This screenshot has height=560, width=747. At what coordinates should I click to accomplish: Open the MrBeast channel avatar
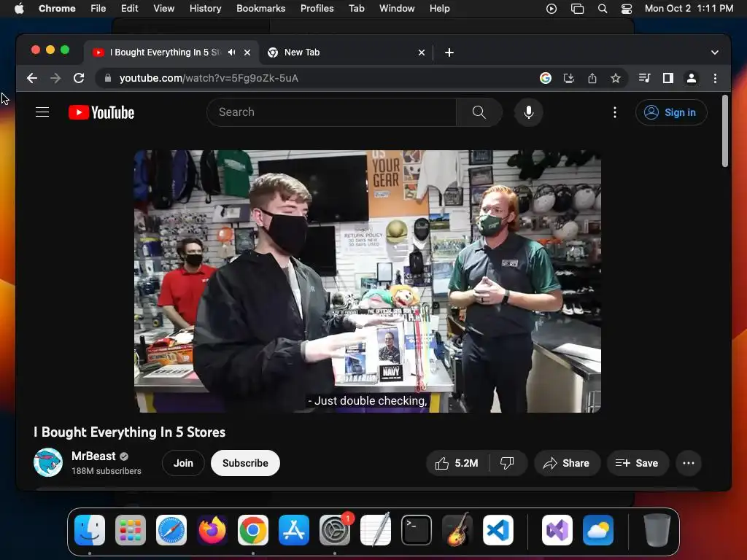point(47,462)
